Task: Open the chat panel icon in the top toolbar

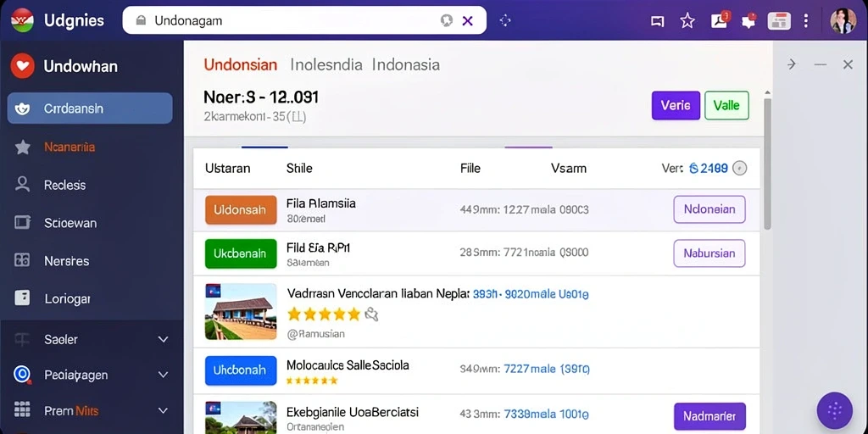Action: (x=657, y=21)
